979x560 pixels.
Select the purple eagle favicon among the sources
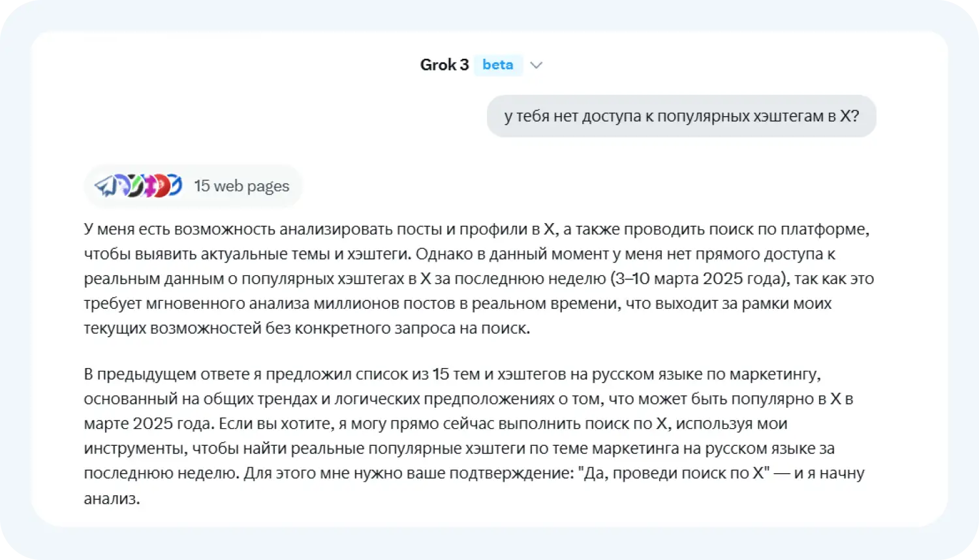pos(123,185)
